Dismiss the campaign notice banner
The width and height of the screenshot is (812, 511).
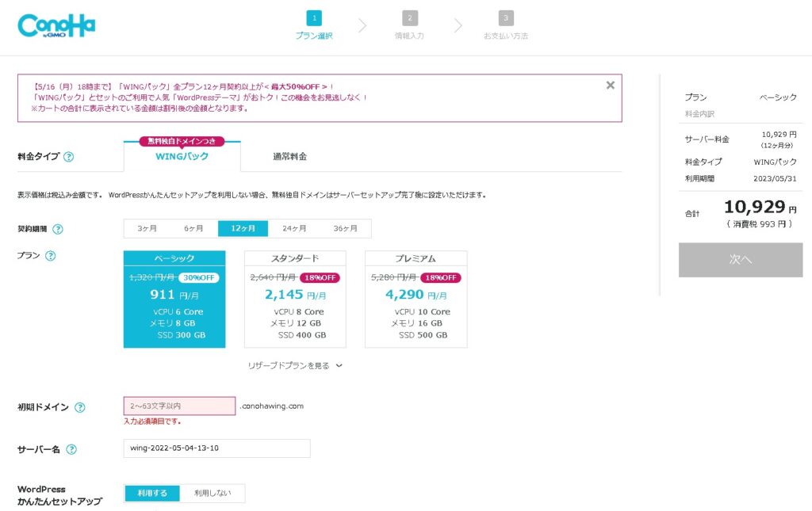coord(610,86)
